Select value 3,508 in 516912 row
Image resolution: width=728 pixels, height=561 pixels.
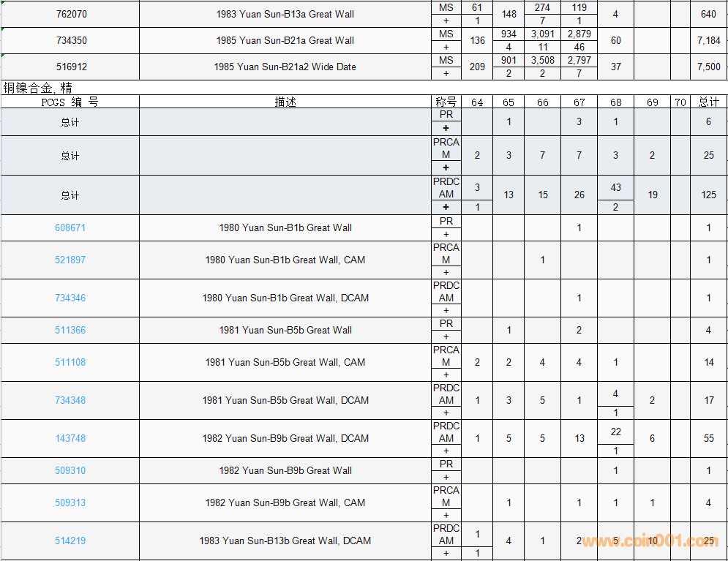click(x=543, y=61)
